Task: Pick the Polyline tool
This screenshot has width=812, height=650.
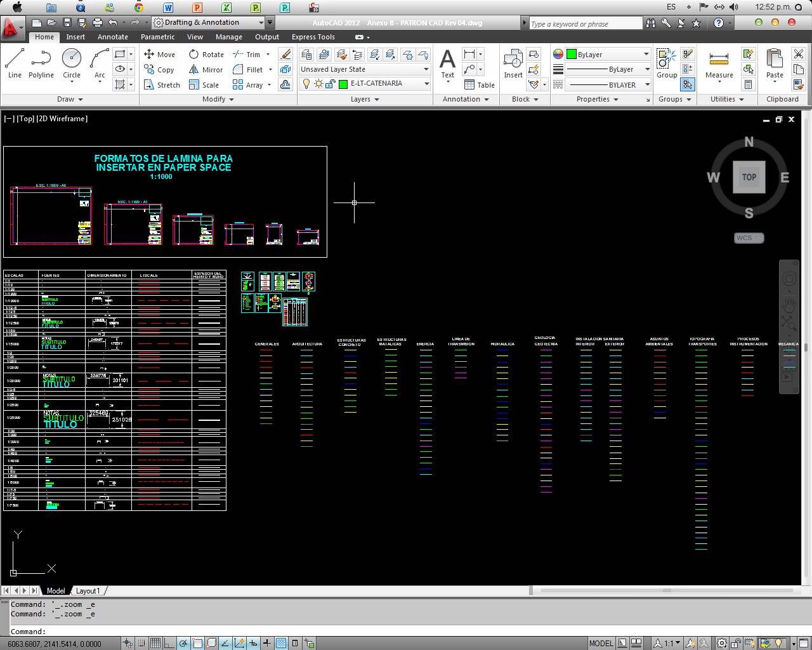Action: 41,63
